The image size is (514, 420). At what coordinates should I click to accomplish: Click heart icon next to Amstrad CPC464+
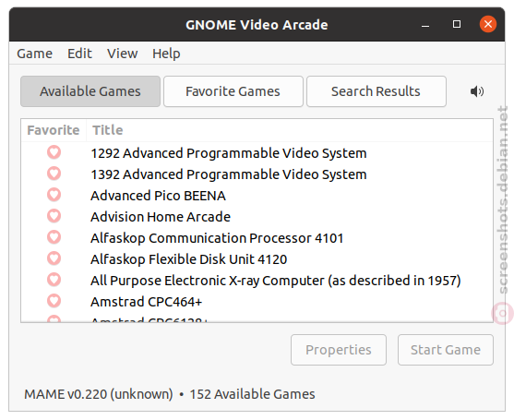[x=54, y=301]
